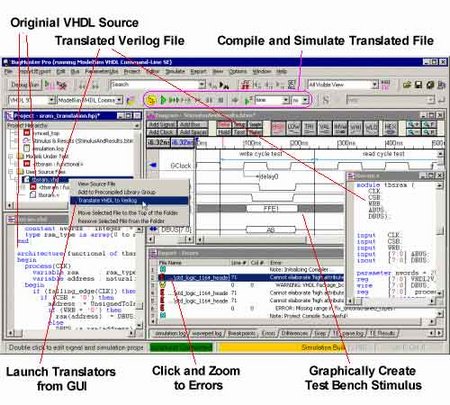Click the Setup parameter button
This screenshot has height=405, width=450.
pyautogui.click(x=239, y=125)
